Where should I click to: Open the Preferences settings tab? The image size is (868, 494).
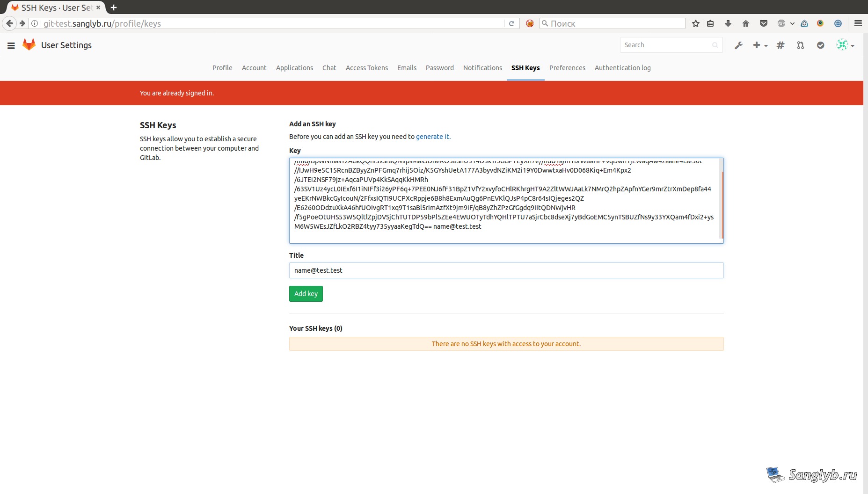[567, 68]
